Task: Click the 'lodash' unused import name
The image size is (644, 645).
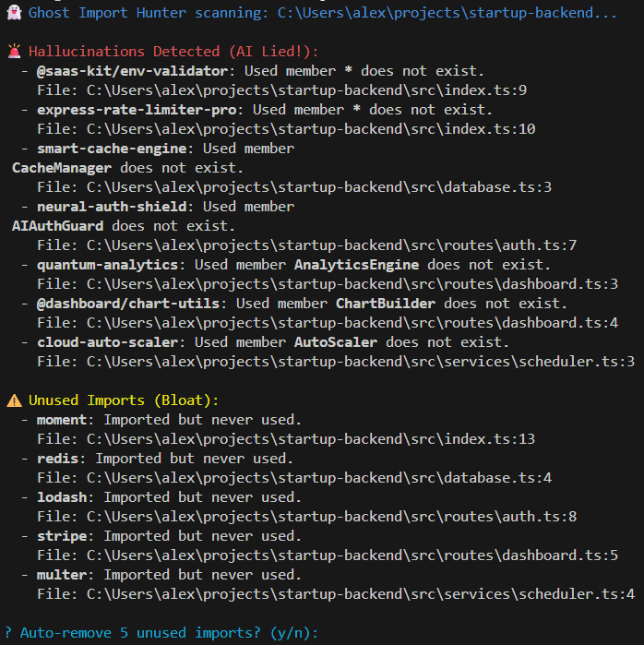Action: click(62, 497)
